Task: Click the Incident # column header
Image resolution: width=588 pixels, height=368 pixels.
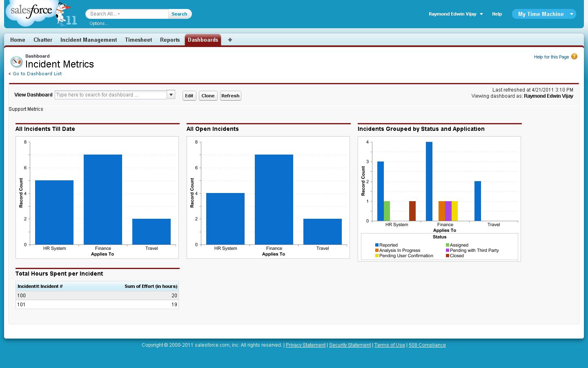Action: 40,286
